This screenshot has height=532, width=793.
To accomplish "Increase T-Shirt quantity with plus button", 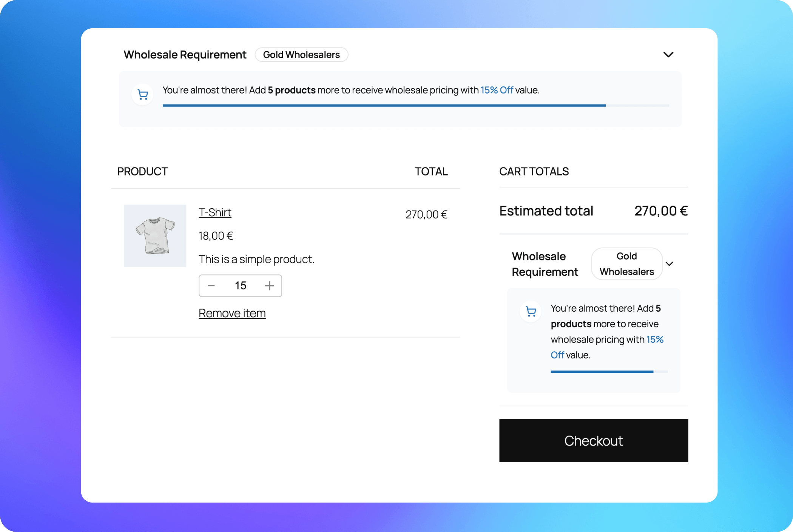I will tap(269, 286).
